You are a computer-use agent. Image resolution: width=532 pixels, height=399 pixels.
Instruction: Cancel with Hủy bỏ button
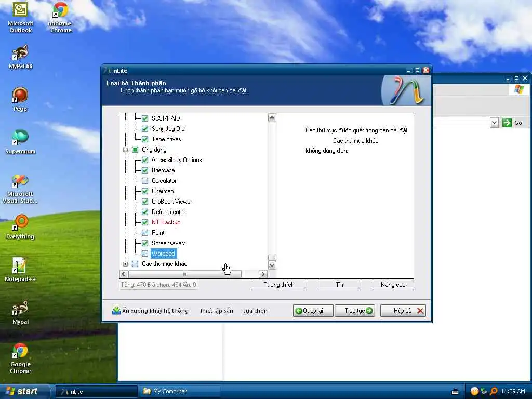pos(403,311)
